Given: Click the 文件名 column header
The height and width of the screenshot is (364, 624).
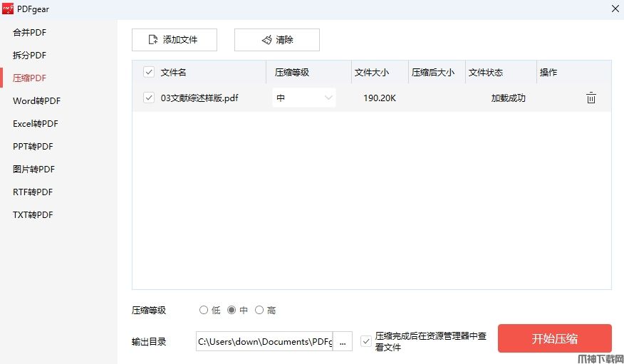Looking at the screenshot, I should (173, 73).
